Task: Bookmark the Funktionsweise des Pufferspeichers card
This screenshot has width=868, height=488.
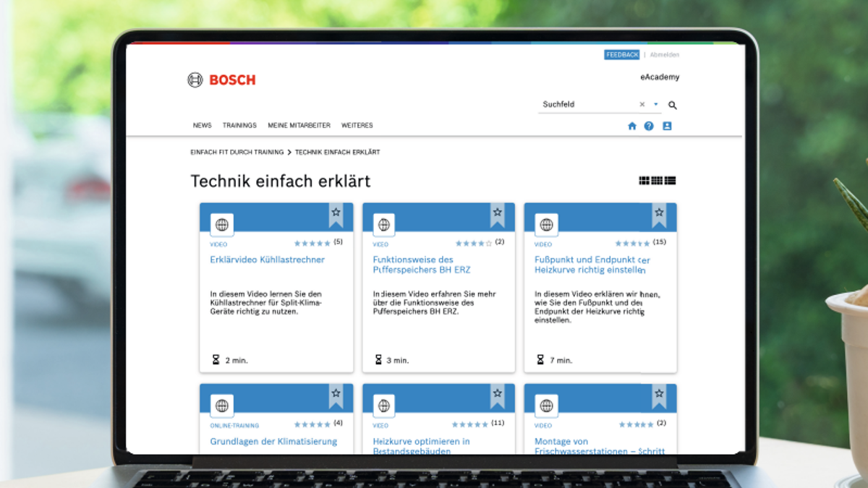Action: (x=497, y=215)
